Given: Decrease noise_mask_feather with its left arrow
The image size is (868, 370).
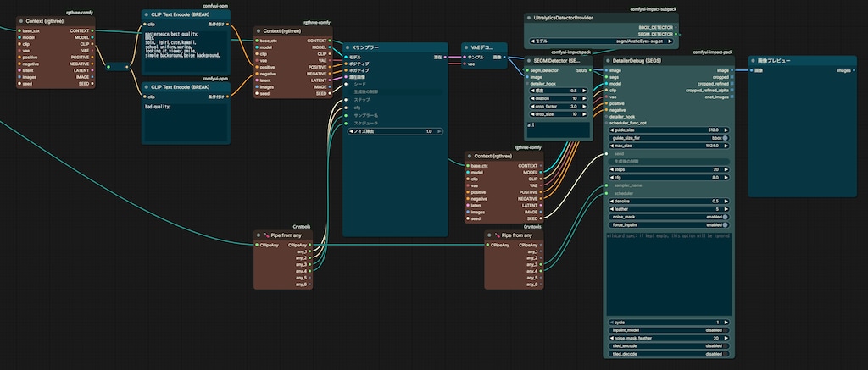Looking at the screenshot, I should [x=612, y=338].
